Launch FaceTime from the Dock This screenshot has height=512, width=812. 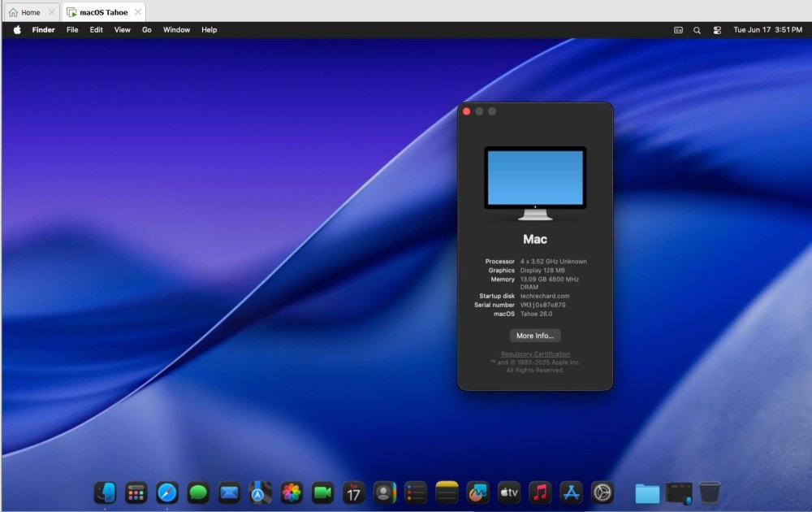tap(322, 492)
